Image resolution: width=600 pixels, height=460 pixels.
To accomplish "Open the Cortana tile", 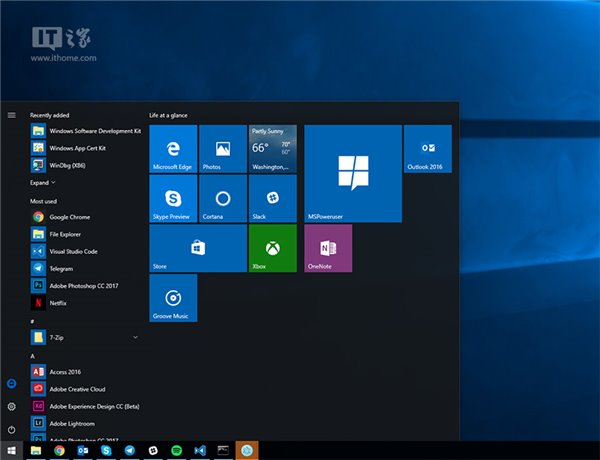I will tap(223, 198).
